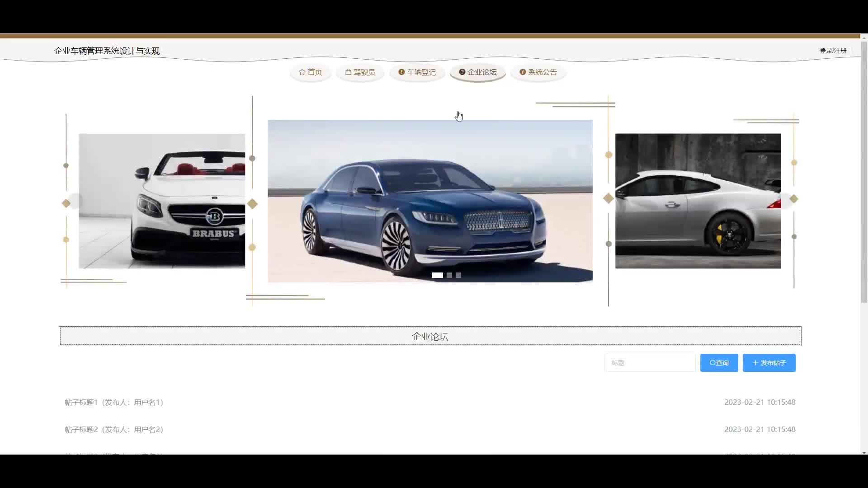Click the 登录/注册 link
The image size is (868, 488).
[833, 51]
